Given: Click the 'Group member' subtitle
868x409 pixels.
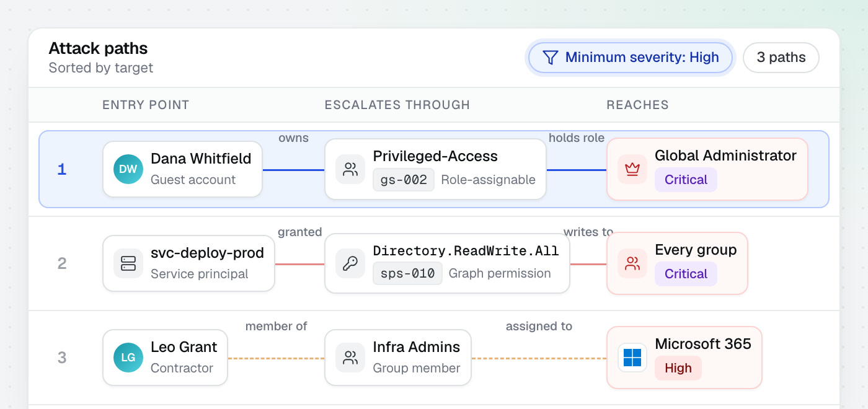Looking at the screenshot, I should 417,368.
